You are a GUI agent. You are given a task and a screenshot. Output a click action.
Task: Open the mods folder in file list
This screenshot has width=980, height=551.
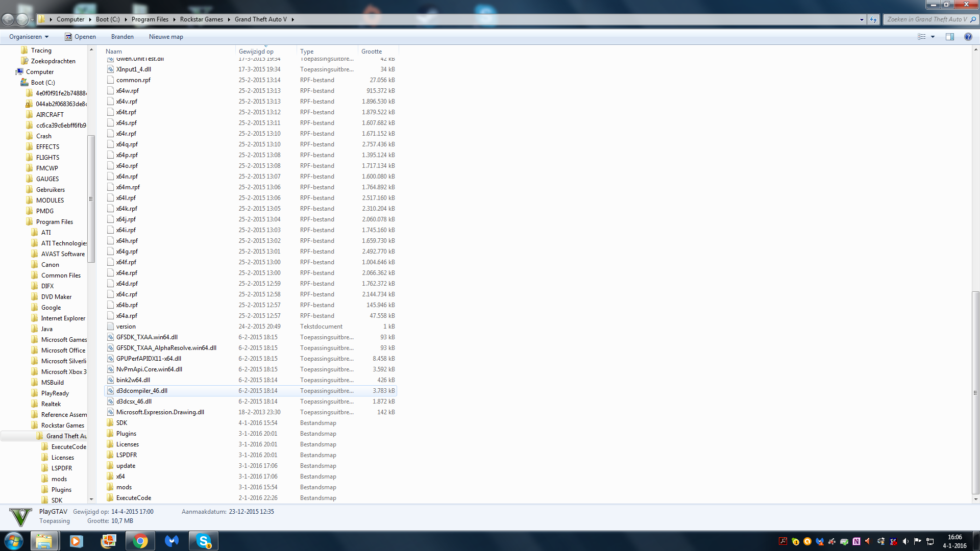pyautogui.click(x=124, y=487)
